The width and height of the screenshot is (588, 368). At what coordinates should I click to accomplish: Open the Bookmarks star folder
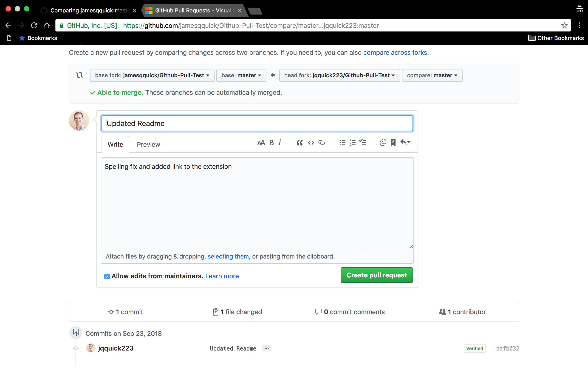[x=38, y=38]
